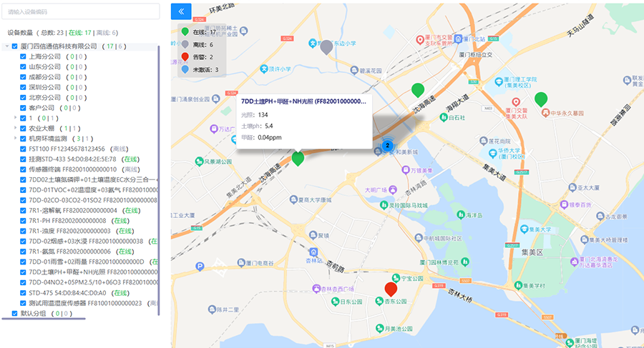Screen dimensions: 644x348
Task: Click the green marker below the info popup
Action: pyautogui.click(x=298, y=159)
